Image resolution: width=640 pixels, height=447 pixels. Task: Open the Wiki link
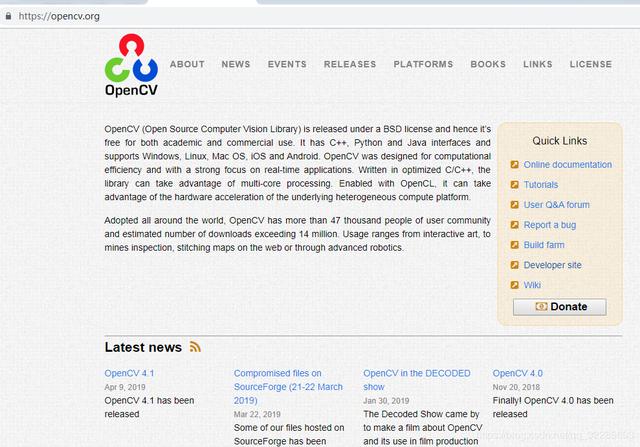(x=532, y=285)
